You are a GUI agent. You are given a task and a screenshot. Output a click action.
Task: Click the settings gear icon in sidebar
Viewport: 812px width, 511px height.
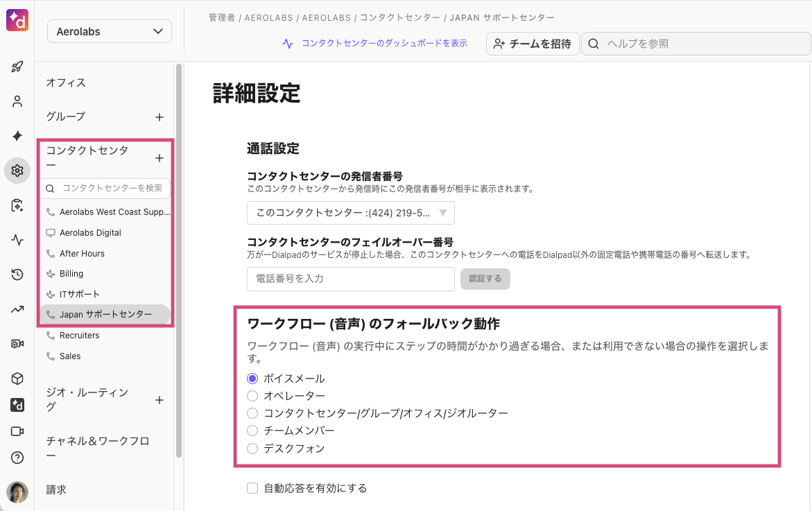(17, 171)
